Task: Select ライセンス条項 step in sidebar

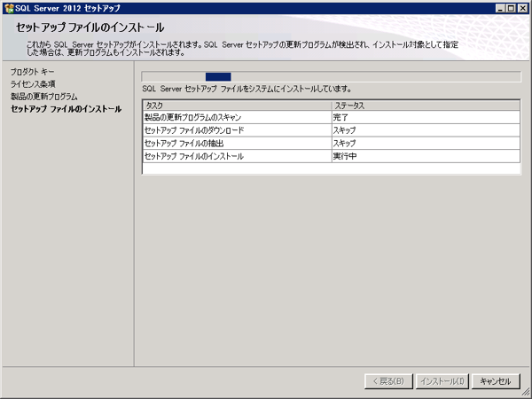Action: [x=33, y=84]
